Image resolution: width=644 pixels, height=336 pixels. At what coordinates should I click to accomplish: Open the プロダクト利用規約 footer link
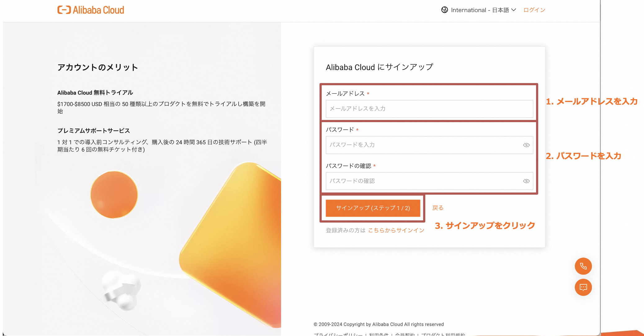pyautogui.click(x=443, y=334)
